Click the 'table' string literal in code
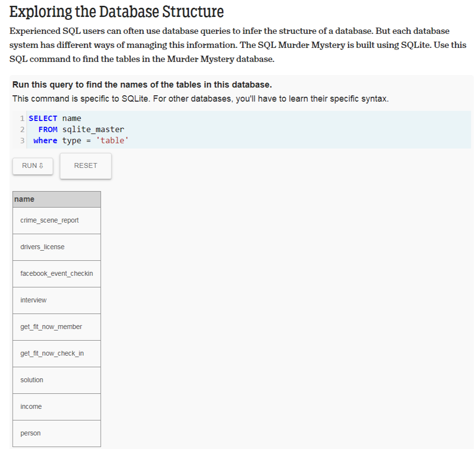This screenshot has width=476, height=449. coord(112,141)
